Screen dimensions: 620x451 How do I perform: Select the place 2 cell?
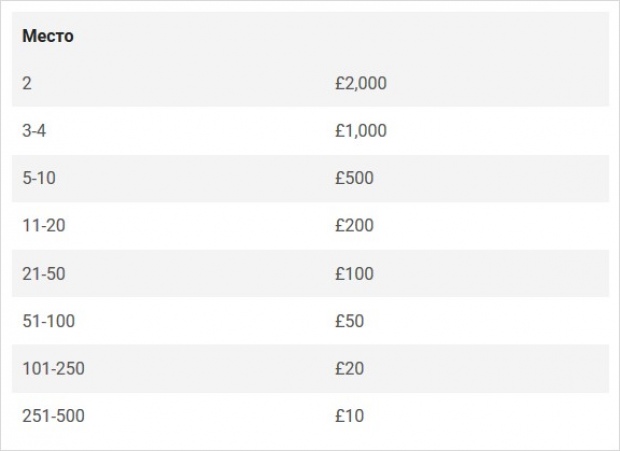click(27, 84)
